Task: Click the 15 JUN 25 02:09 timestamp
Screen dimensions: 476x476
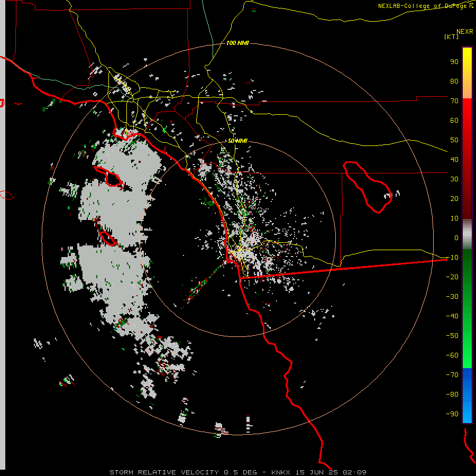Action: coord(331,472)
